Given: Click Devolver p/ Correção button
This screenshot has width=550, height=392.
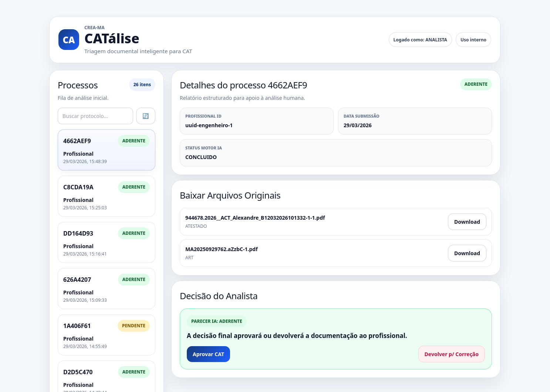Looking at the screenshot, I should click(x=451, y=354).
